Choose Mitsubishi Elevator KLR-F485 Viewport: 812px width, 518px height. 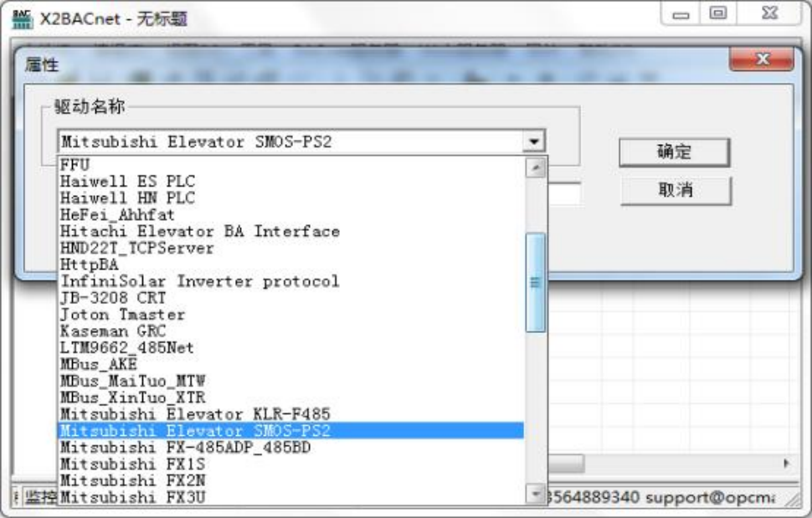(290, 414)
